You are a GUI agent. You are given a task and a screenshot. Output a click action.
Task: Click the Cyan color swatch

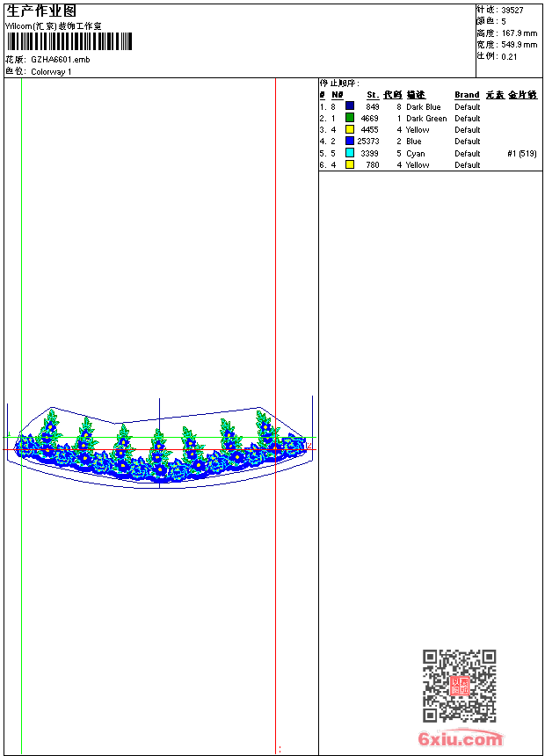tap(350, 153)
